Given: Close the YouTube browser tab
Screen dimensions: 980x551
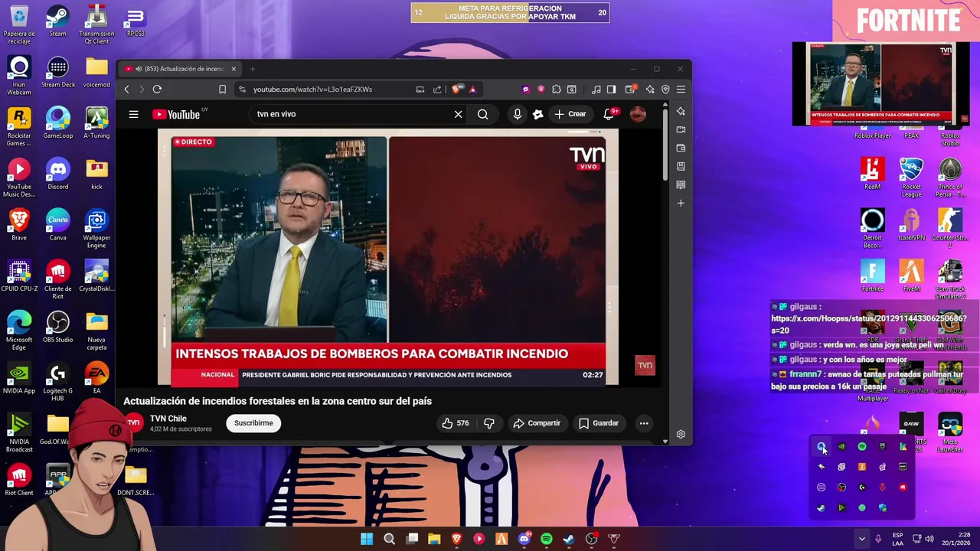Looking at the screenshot, I should click(234, 69).
